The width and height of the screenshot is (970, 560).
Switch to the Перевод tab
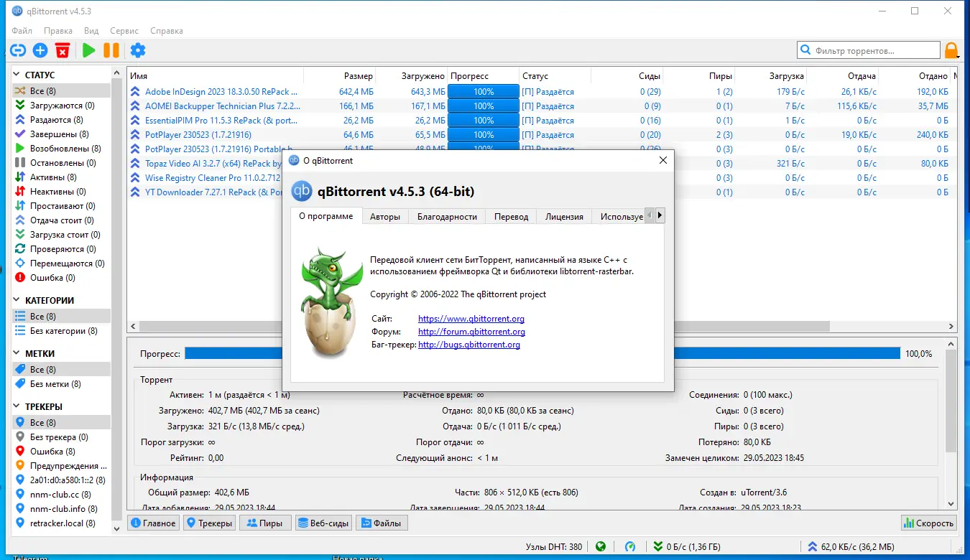pos(511,217)
